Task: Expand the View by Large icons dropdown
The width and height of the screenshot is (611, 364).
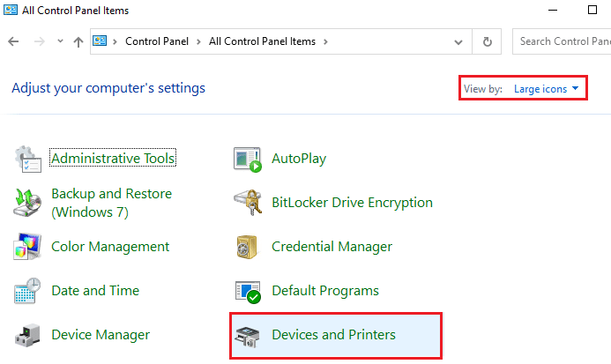Action: tap(546, 89)
